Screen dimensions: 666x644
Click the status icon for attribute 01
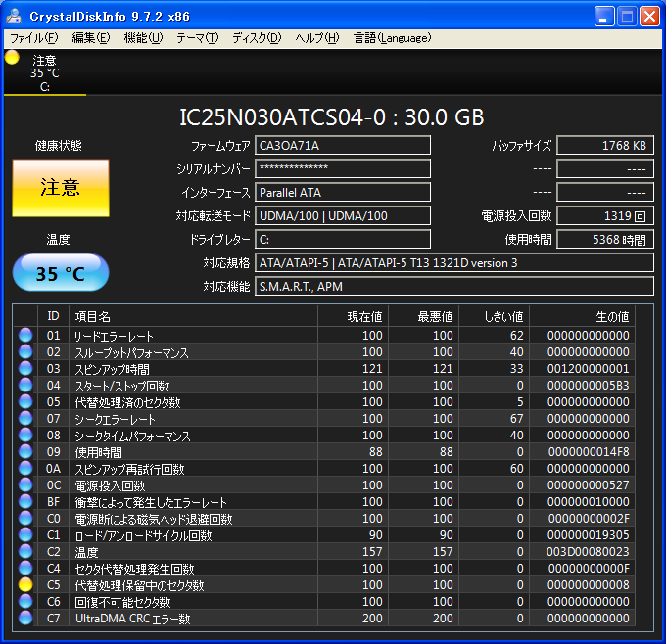25,335
